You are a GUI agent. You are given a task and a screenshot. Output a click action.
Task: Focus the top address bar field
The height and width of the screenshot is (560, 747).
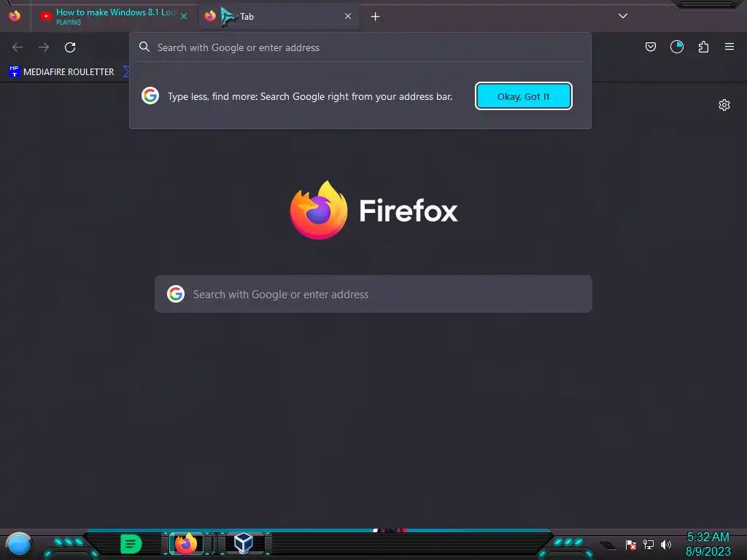(x=360, y=47)
